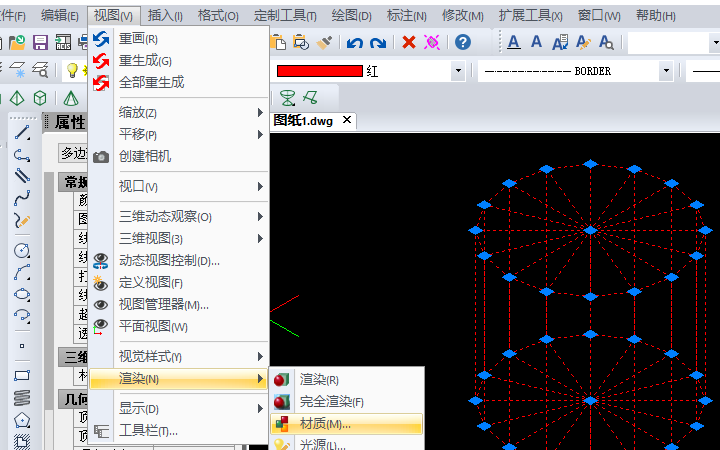Click the red X delete icon
The width and height of the screenshot is (720, 450).
click(x=409, y=42)
